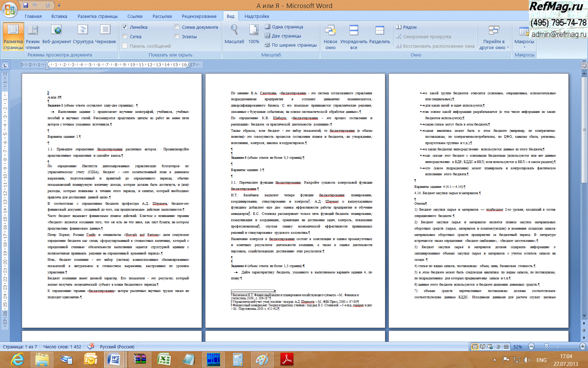Uncheck the Линейка ruler checkbox
Screen dimensions: 588x368
click(125, 27)
